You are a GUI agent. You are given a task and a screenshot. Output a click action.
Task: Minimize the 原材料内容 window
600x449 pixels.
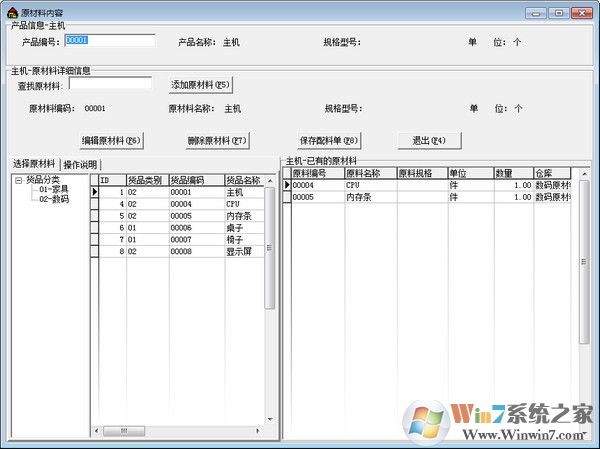click(x=536, y=13)
